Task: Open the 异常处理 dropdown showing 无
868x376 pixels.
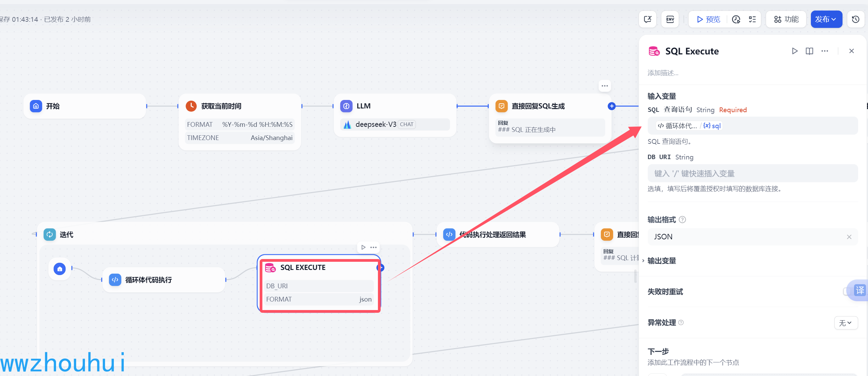Action: click(846, 323)
